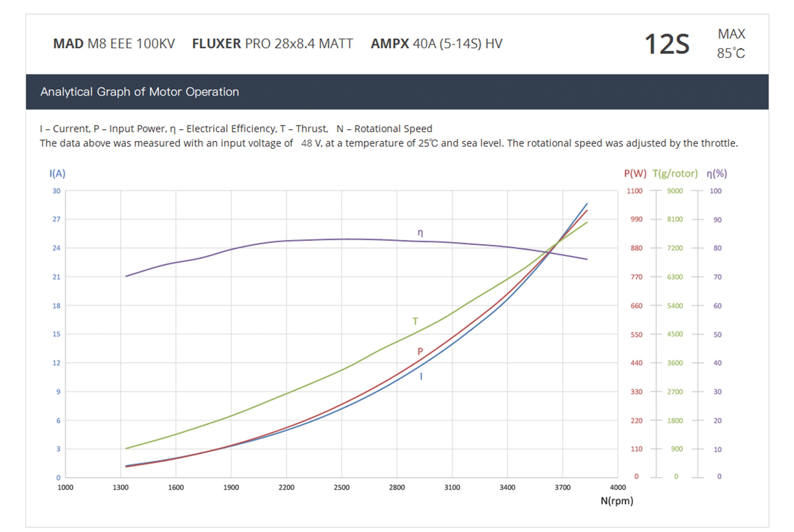Screen dimensions: 794x532
Task: Click the I(A) axis title
Action: (x=57, y=173)
